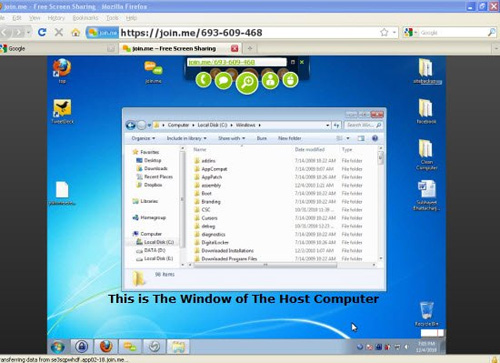Click Computer in the Explorer breadcrumb

tap(178, 125)
